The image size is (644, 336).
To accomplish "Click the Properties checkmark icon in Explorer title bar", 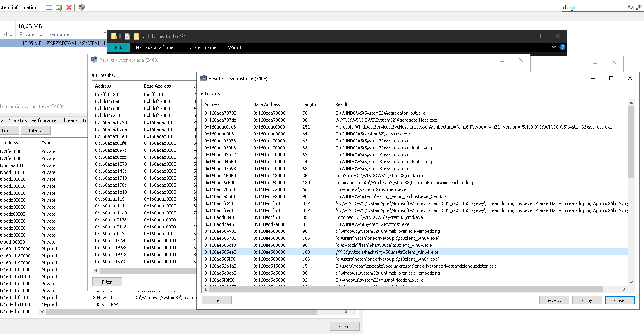I will click(x=127, y=36).
